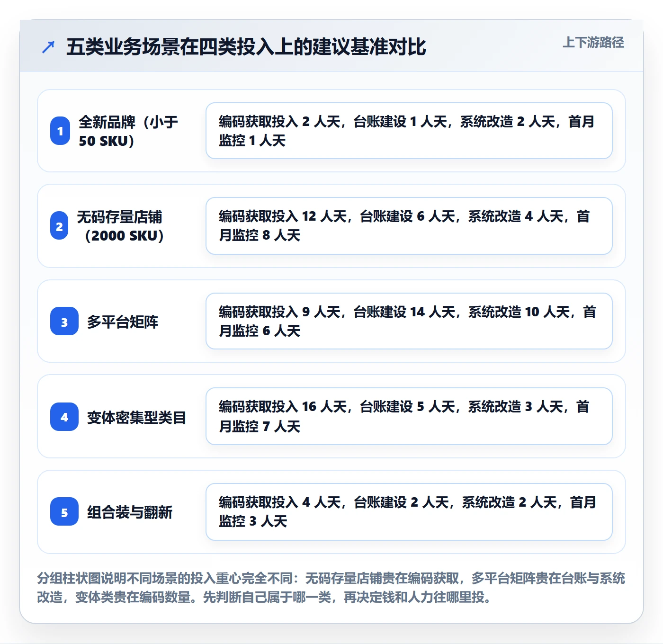Click the detail box starting 编码获取投入 12 人天

coord(409,226)
